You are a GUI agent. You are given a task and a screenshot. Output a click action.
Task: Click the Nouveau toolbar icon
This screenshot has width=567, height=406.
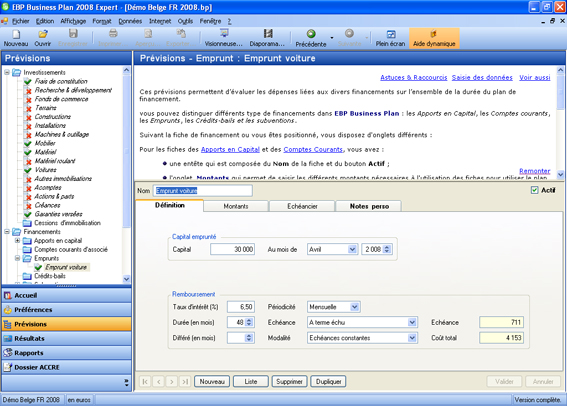pos(16,34)
